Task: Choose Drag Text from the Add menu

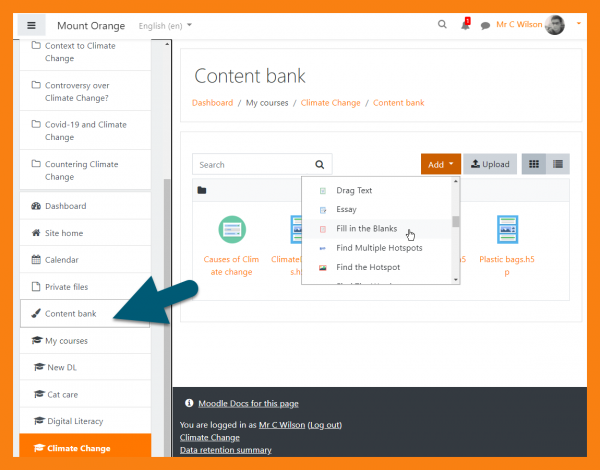Action: click(x=354, y=190)
